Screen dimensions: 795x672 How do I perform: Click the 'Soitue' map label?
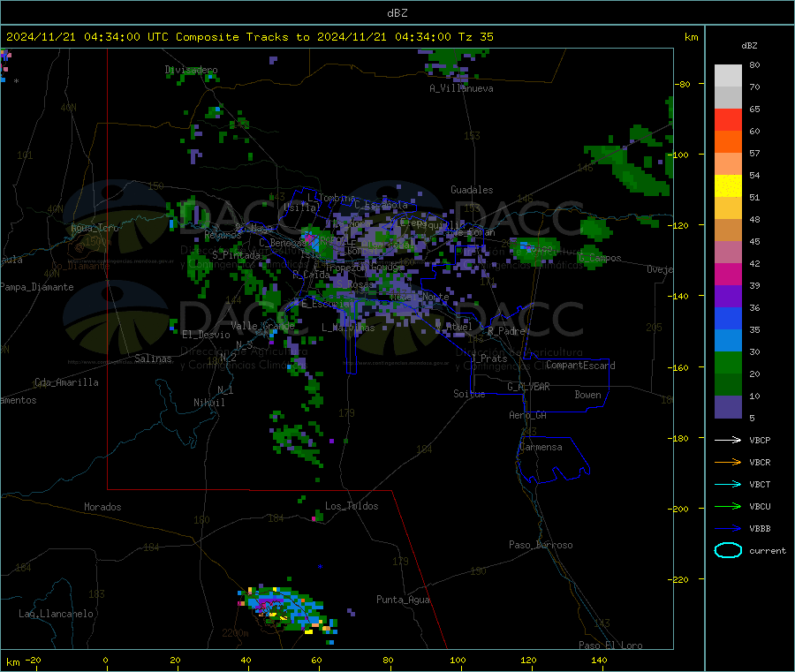469,394
